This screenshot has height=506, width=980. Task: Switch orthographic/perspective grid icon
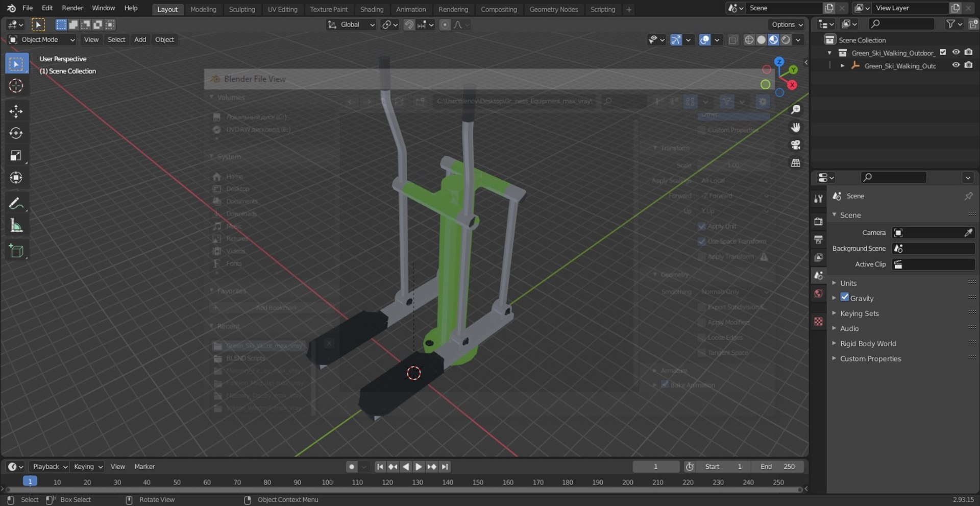795,163
